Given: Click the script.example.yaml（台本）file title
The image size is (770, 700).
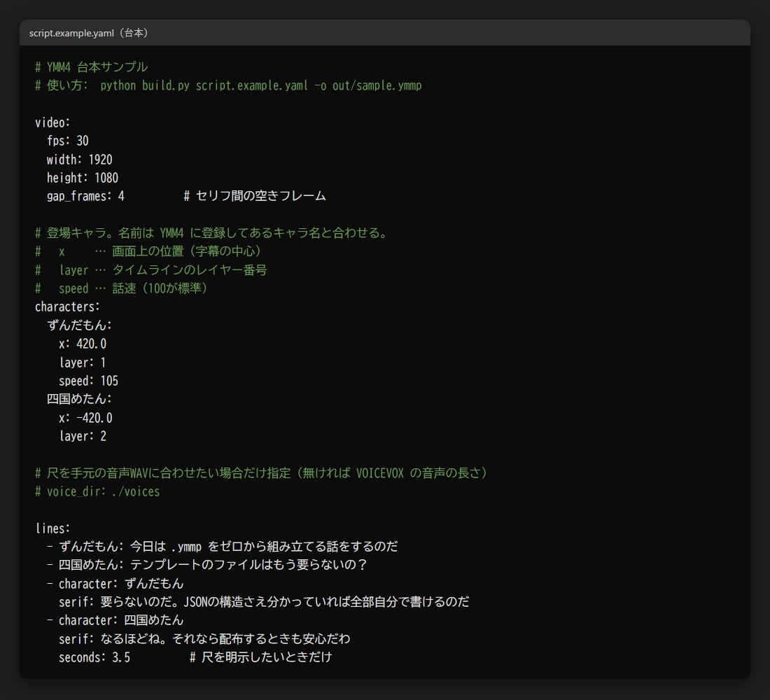Looking at the screenshot, I should [x=89, y=33].
